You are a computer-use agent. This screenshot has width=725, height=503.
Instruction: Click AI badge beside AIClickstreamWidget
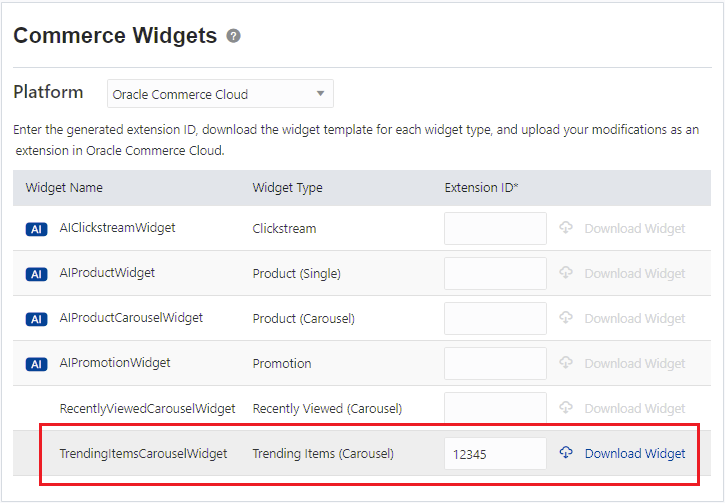pos(36,229)
